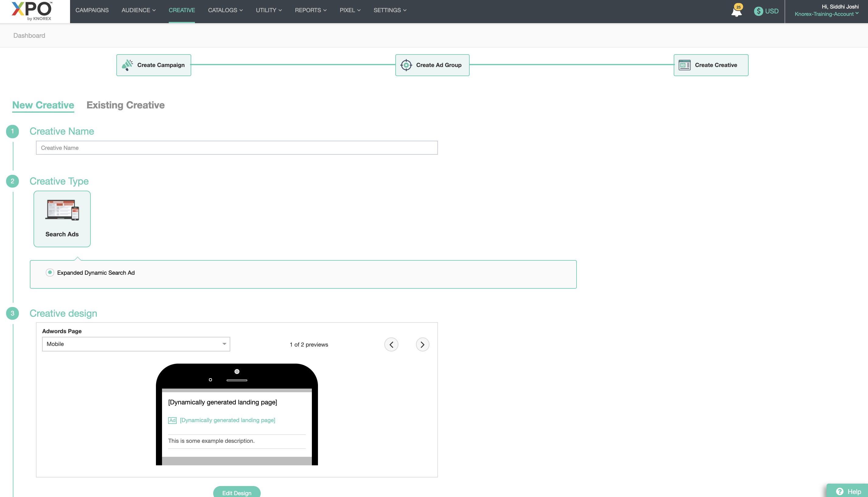Expand the SETTINGS menu

point(390,10)
